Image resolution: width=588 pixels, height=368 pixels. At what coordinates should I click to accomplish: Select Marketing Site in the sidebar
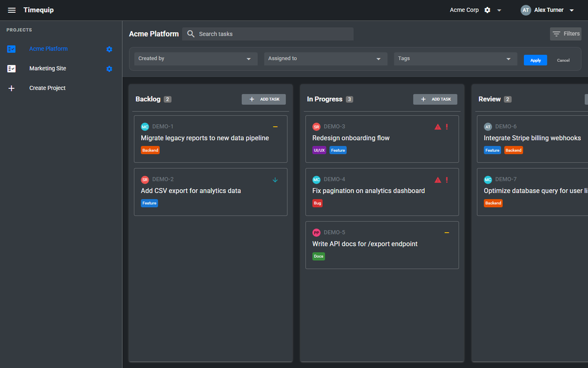click(48, 68)
